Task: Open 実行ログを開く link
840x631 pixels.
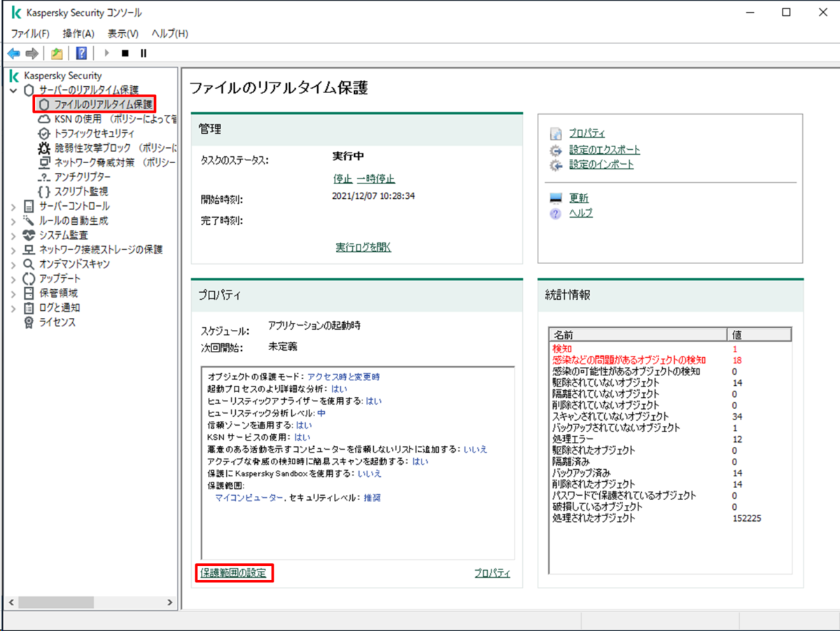Action: (363, 247)
